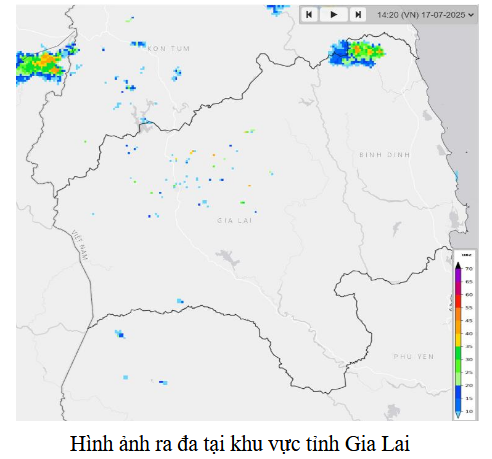Go to the previous radar frame
This screenshot has height=459, width=492.
pyautogui.click(x=309, y=15)
